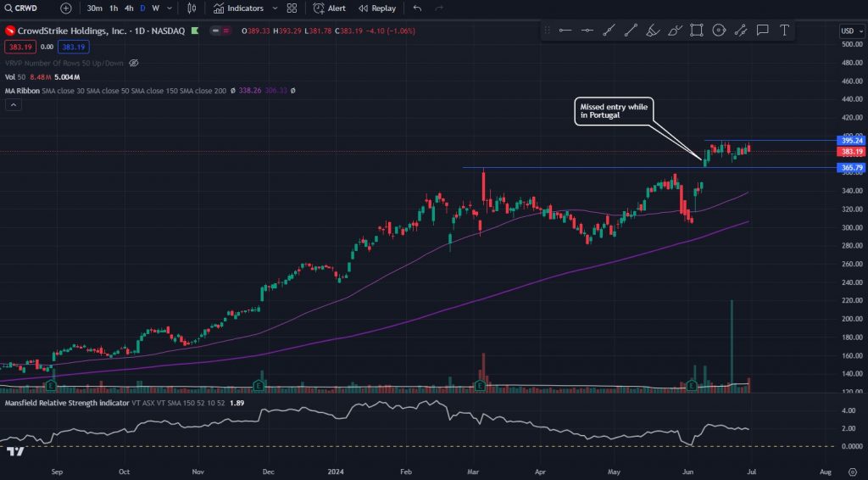The image size is (868, 480).
Task: Select the Text drawing tool
Action: pyautogui.click(x=784, y=31)
